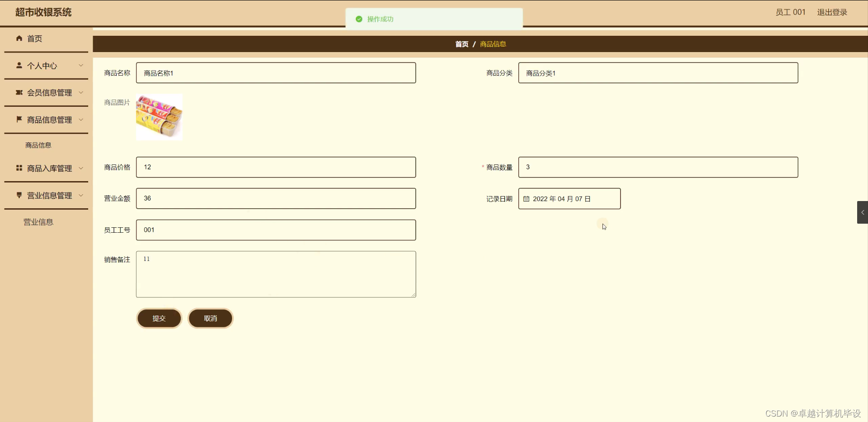This screenshot has height=422, width=868.
Task: Click the 商品分类 label
Action: click(x=499, y=73)
